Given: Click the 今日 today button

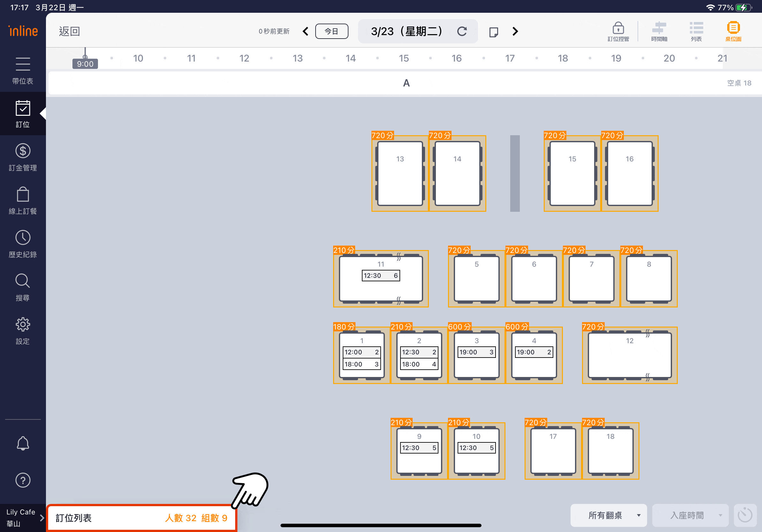Looking at the screenshot, I should [x=331, y=32].
